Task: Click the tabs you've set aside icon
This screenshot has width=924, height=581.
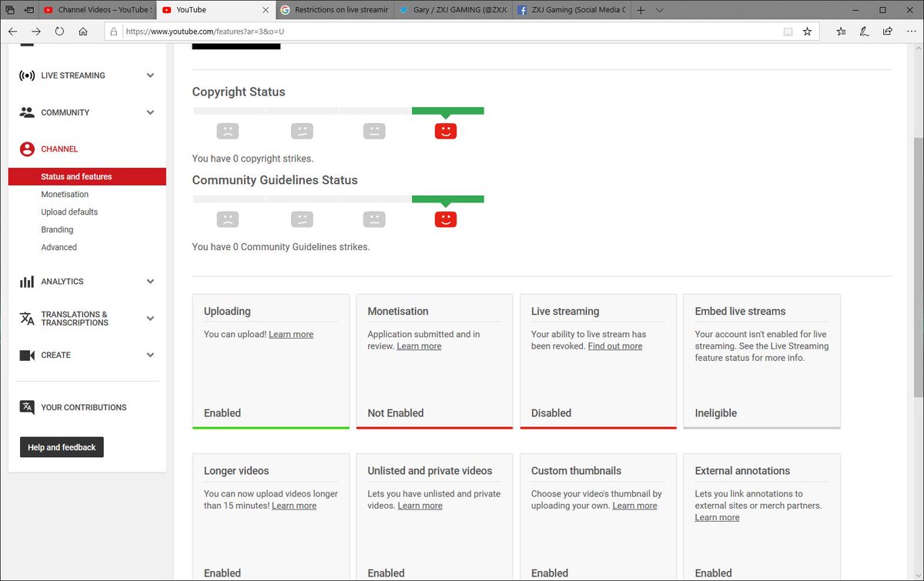Action: click(10, 10)
